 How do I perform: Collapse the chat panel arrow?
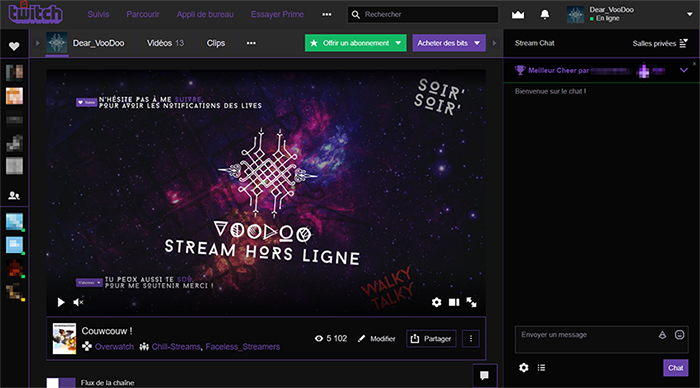[x=494, y=43]
